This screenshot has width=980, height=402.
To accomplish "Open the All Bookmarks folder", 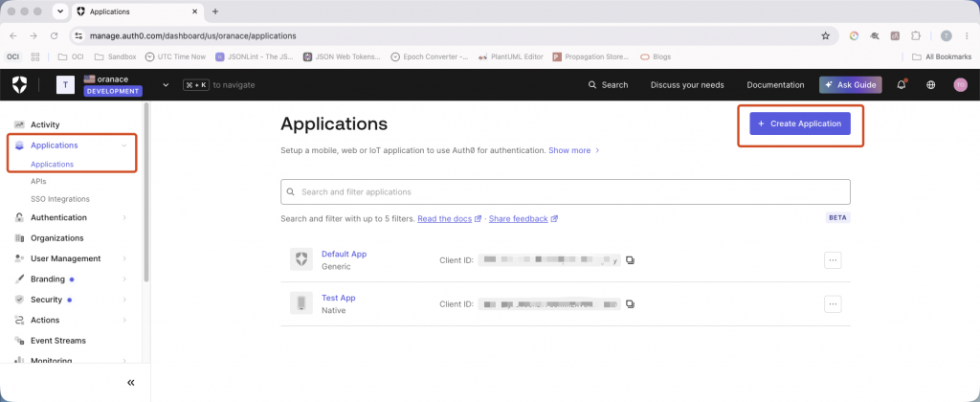I will 942,56.
